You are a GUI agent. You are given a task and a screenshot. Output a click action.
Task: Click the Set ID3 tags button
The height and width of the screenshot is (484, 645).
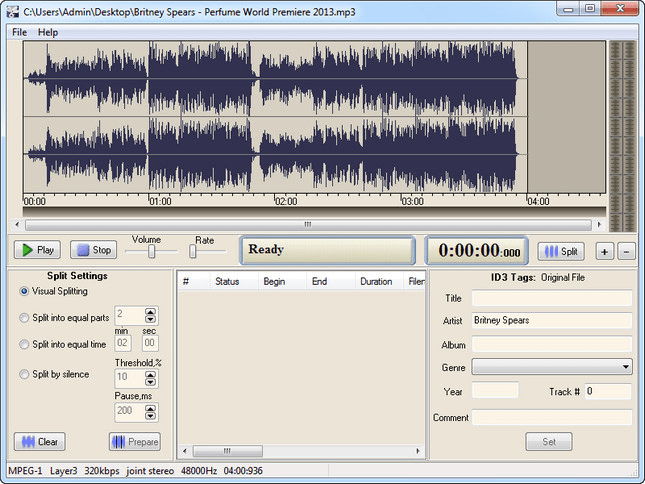[548, 441]
